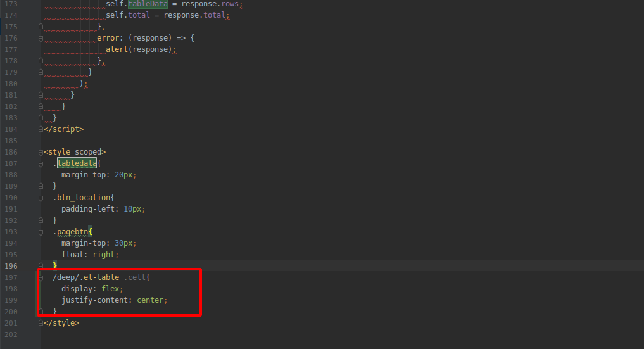The width and height of the screenshot is (644, 349).
Task: Collapse the <style scoped> block fold marker
Action: click(41, 152)
